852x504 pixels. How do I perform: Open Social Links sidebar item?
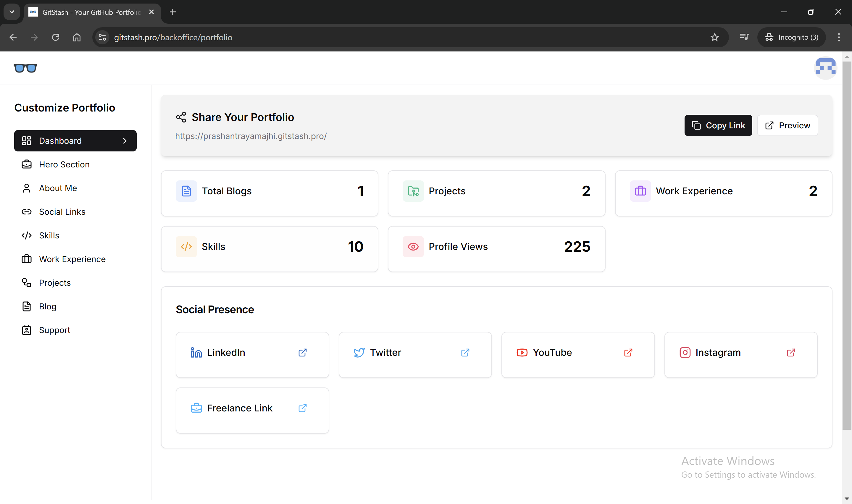click(62, 211)
